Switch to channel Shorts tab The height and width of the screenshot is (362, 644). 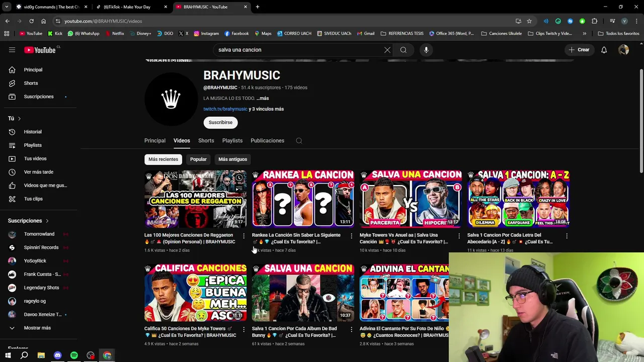click(206, 141)
